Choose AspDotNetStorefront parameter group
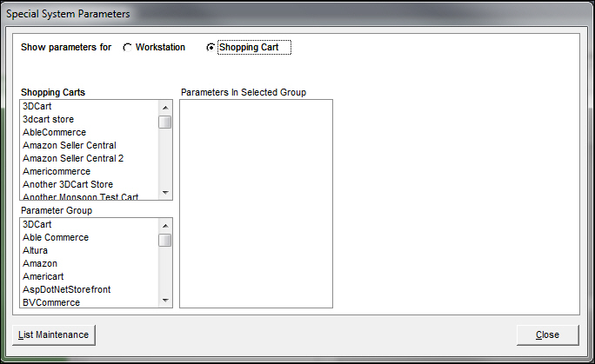Viewport: 595px width, 364px height. tap(90, 290)
